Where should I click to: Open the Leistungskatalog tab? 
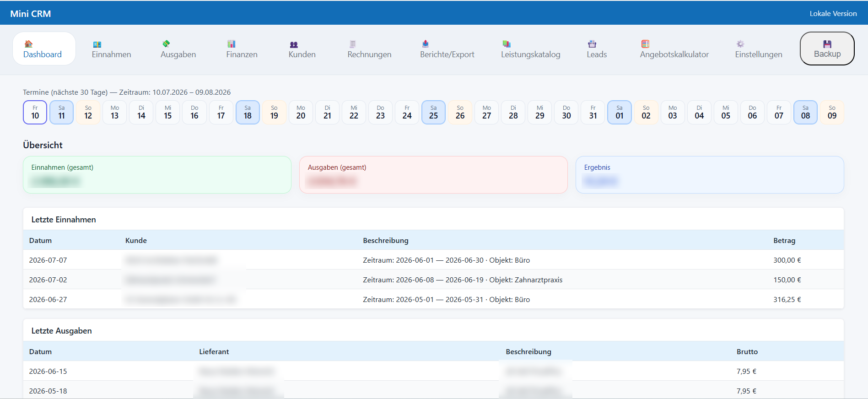point(530,49)
